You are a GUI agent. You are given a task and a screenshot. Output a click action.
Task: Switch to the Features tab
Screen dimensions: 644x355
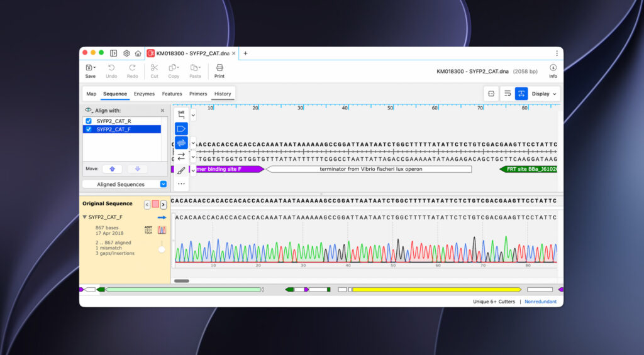click(x=172, y=94)
